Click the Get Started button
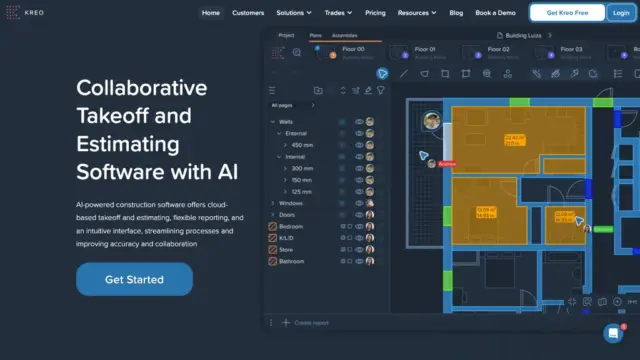640x360 pixels. (134, 279)
